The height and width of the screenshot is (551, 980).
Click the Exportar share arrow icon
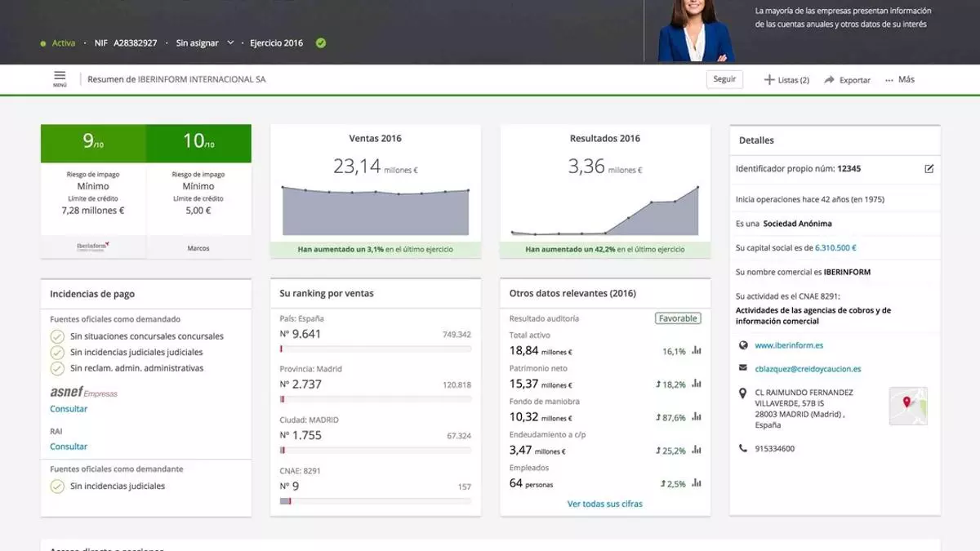tap(829, 80)
